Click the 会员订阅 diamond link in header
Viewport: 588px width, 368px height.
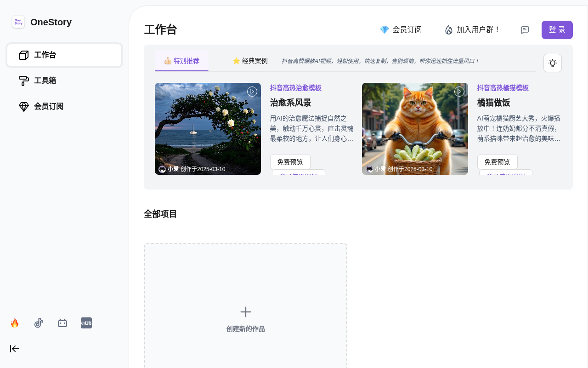tap(401, 30)
